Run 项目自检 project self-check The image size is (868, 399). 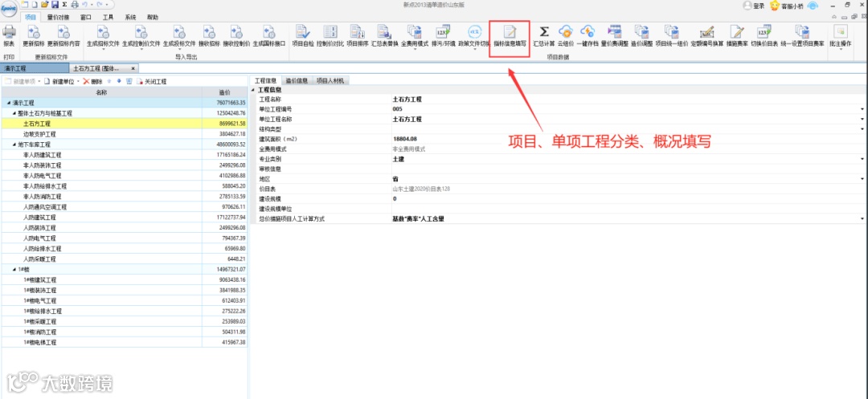[303, 35]
